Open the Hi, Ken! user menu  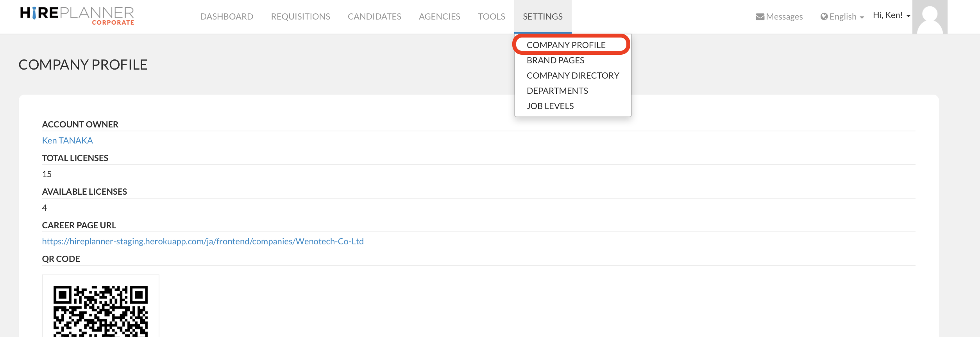891,15
